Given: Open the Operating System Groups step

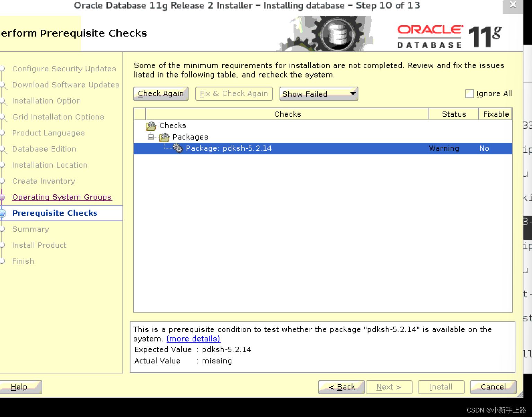Looking at the screenshot, I should coord(62,197).
